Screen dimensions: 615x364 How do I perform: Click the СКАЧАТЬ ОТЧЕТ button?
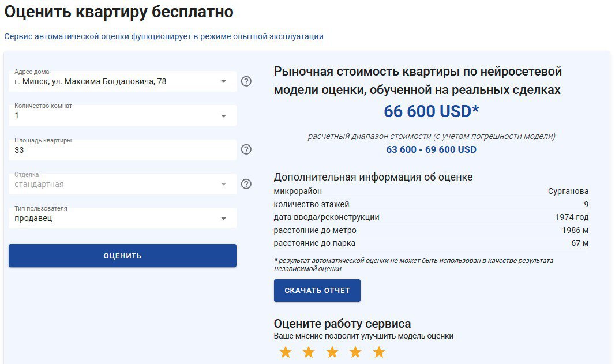317,291
